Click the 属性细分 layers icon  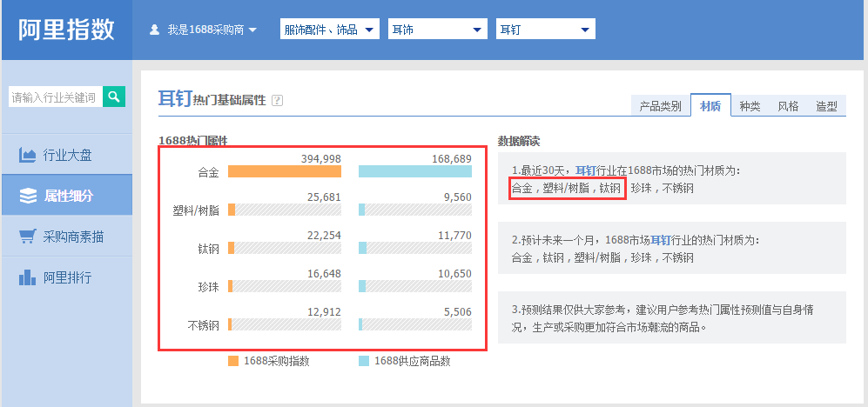coord(28,196)
